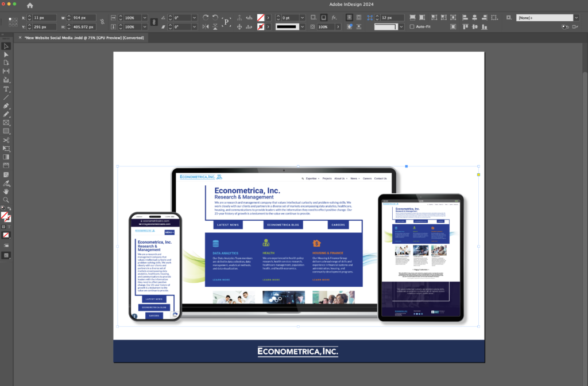Screen dimensions: 588x386
Task: Expand the fill color options arrow
Action: 268,18
